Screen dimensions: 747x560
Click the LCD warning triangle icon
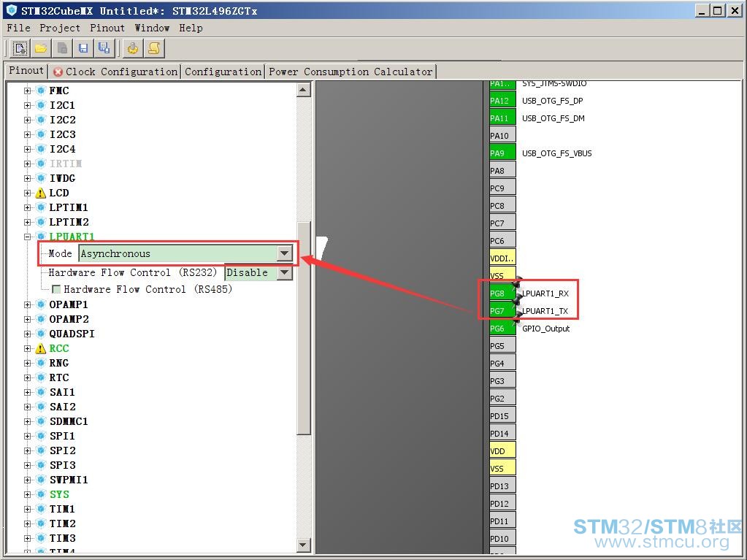pyautogui.click(x=41, y=193)
